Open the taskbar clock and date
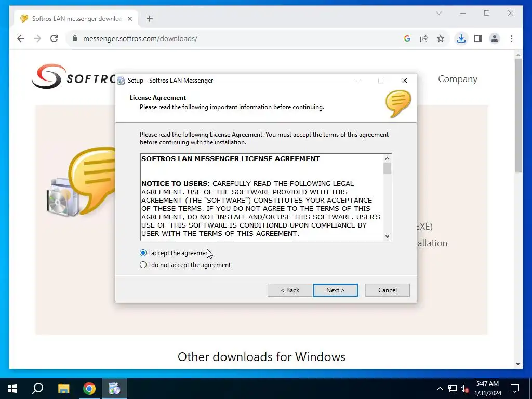532x399 pixels. tap(487, 389)
